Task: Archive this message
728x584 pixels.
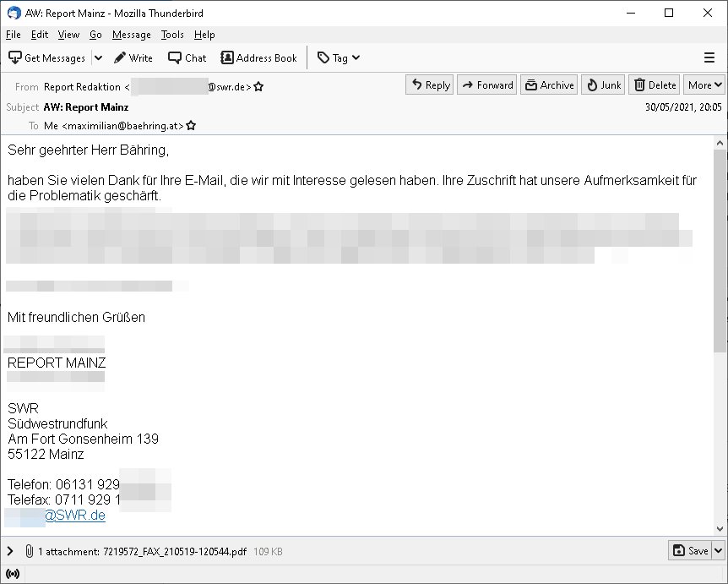Action: 549,85
